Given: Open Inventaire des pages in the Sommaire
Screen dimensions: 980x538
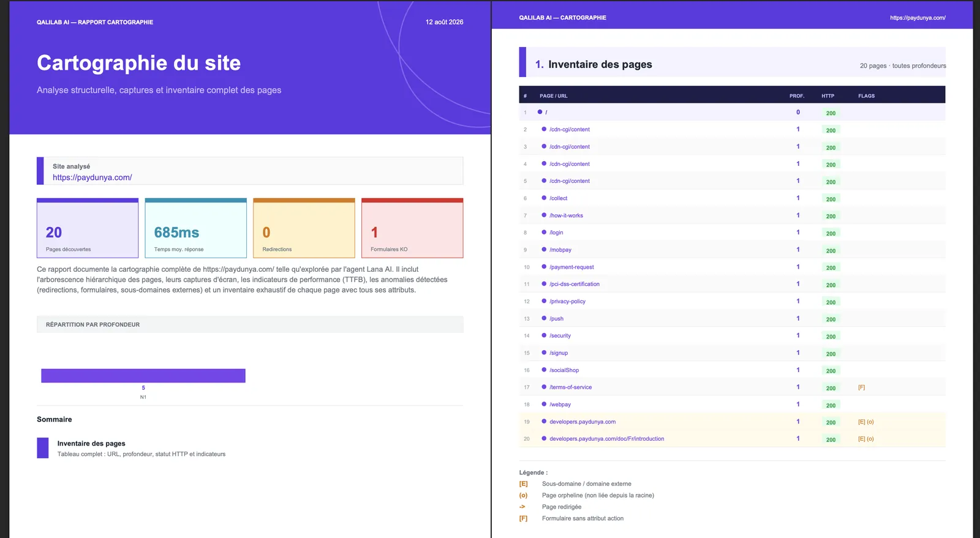Looking at the screenshot, I should tap(91, 444).
